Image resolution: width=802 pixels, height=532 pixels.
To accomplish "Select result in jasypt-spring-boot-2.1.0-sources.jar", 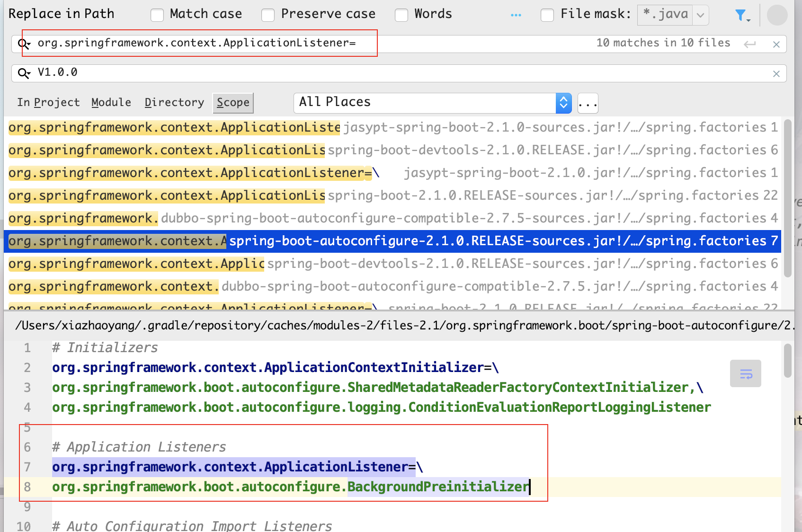I will click(393, 127).
